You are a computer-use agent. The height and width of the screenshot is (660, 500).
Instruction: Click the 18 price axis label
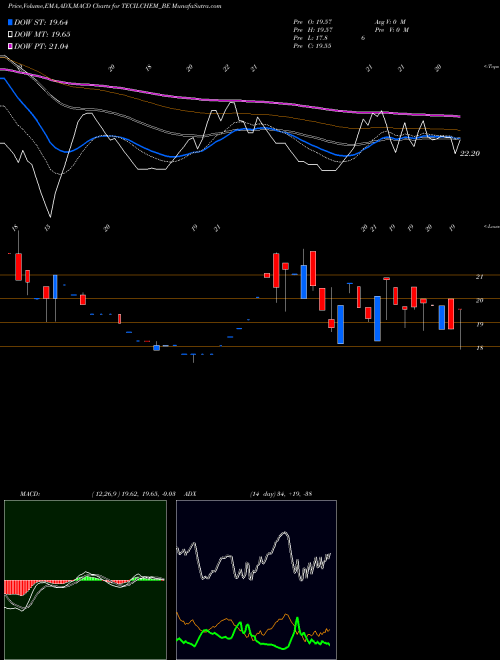click(479, 348)
